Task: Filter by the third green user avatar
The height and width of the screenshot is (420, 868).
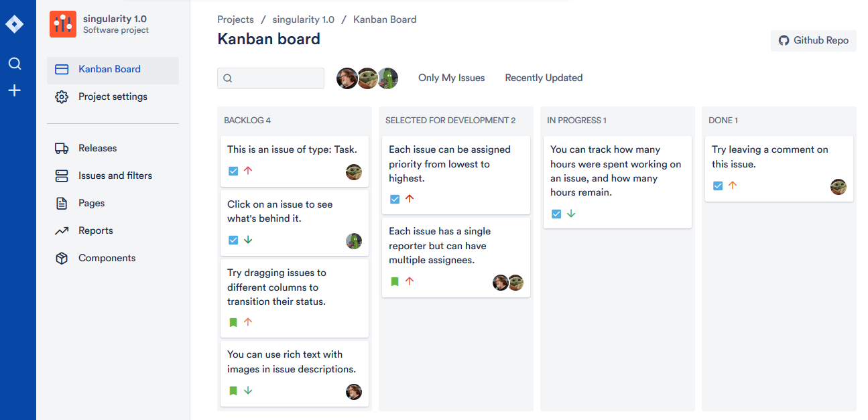Action: [x=389, y=78]
